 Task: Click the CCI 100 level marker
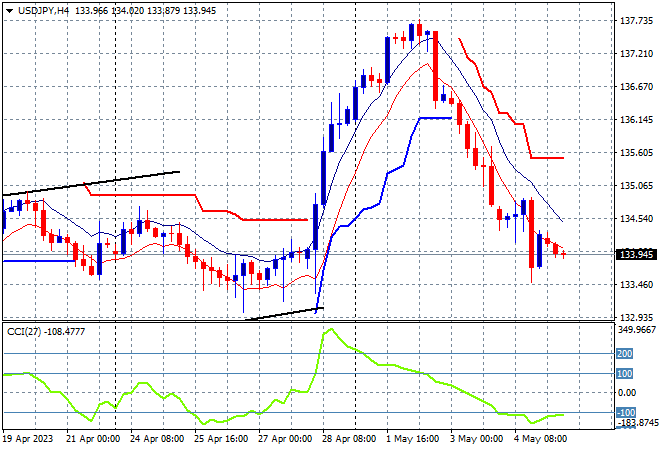tap(624, 373)
